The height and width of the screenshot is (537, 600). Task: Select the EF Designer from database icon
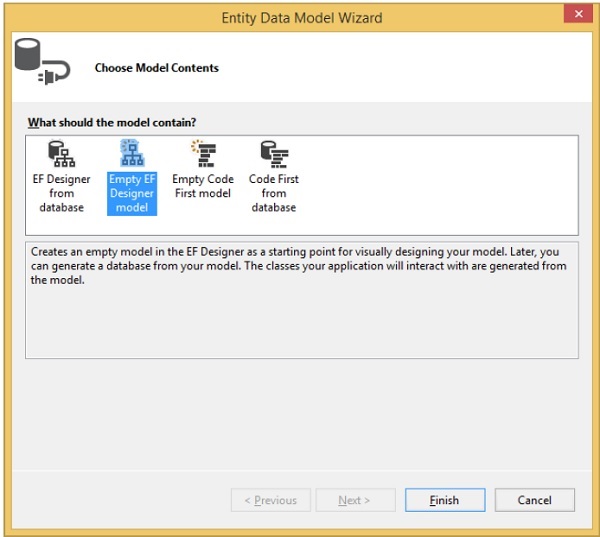coord(62,155)
